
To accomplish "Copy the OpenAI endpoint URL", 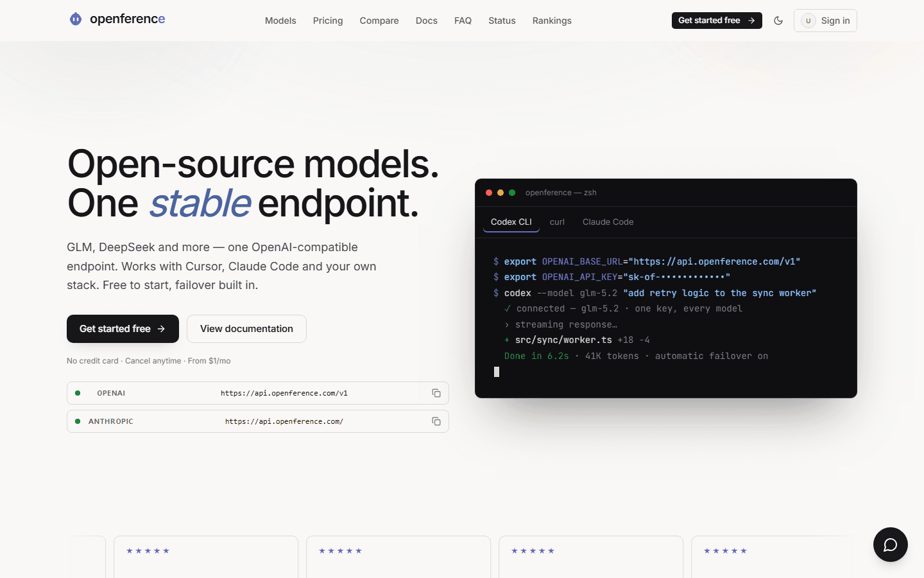I will (436, 393).
